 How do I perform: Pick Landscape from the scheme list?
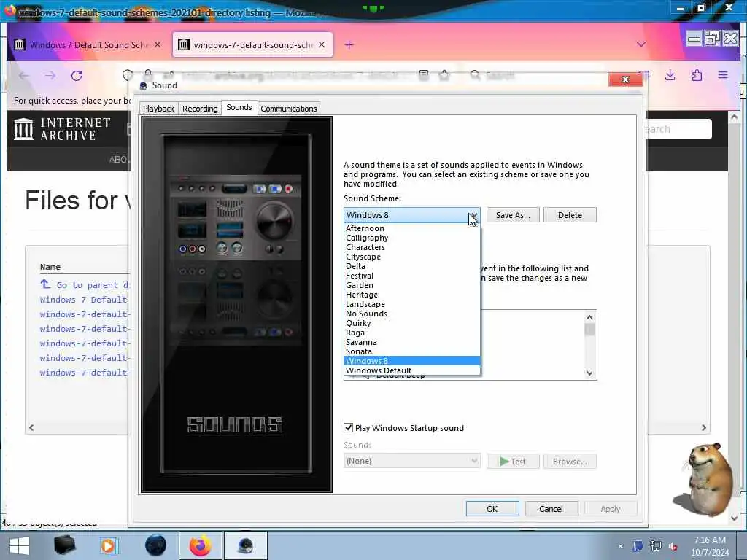411,305
